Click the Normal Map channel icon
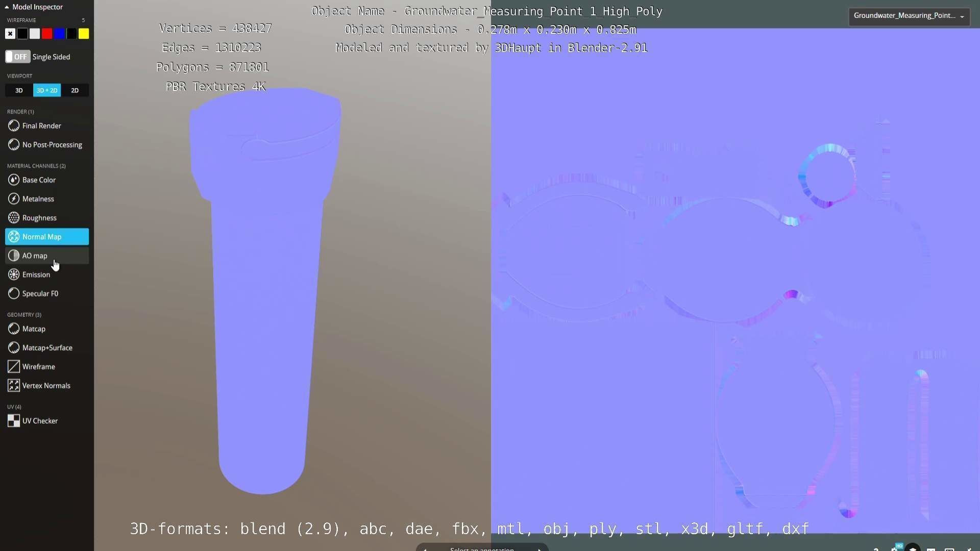980x551 pixels. pyautogui.click(x=14, y=237)
